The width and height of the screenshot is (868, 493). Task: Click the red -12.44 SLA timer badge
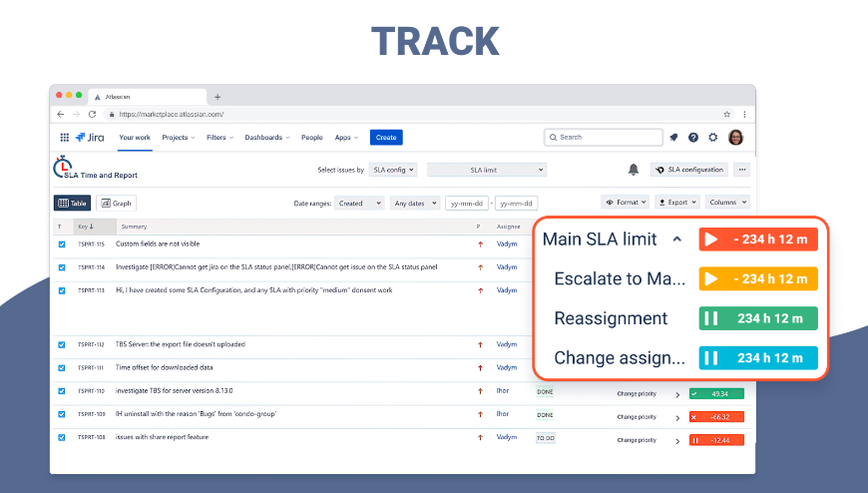pyautogui.click(x=716, y=440)
